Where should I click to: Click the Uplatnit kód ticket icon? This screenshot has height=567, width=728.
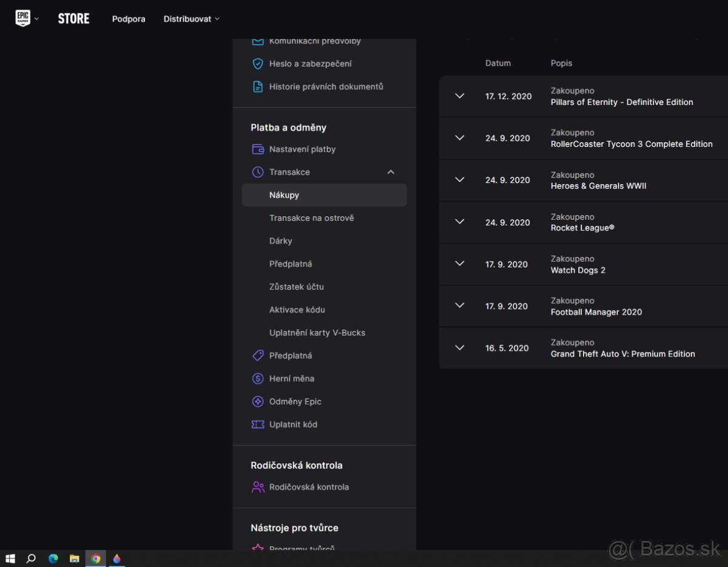pos(258,425)
